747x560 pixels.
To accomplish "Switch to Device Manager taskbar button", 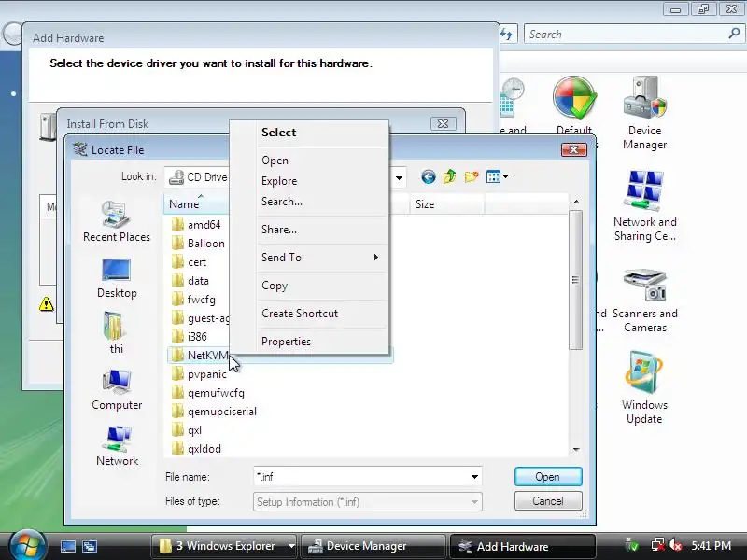I will [373, 546].
